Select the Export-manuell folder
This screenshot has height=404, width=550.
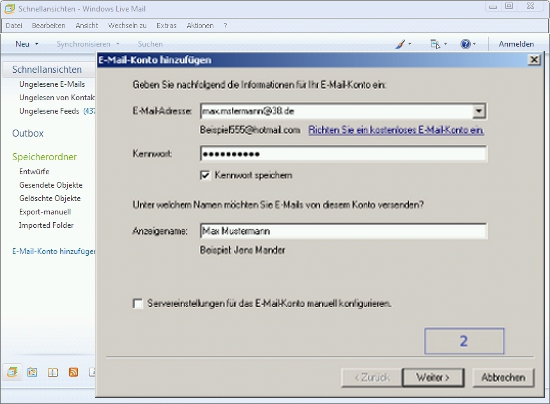click(45, 212)
